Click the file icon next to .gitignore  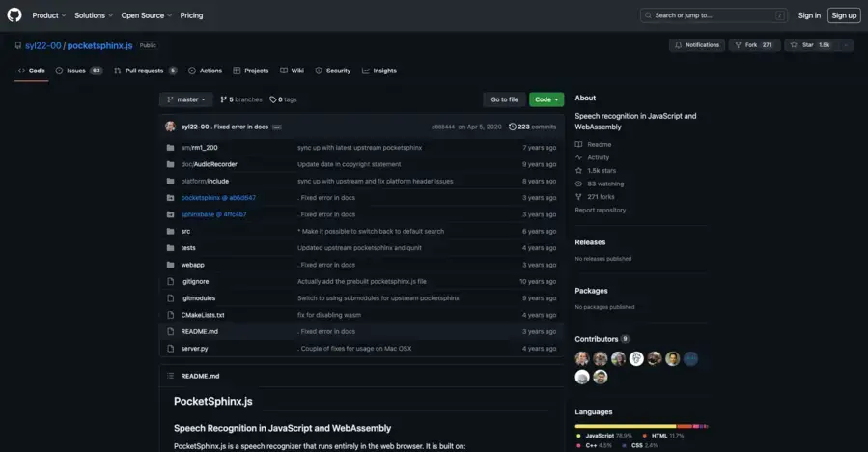[x=171, y=281]
